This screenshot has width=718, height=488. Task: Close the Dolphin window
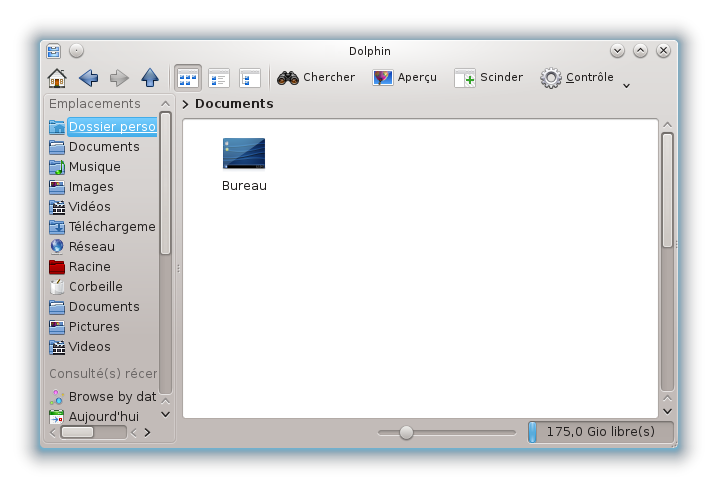coord(663,50)
